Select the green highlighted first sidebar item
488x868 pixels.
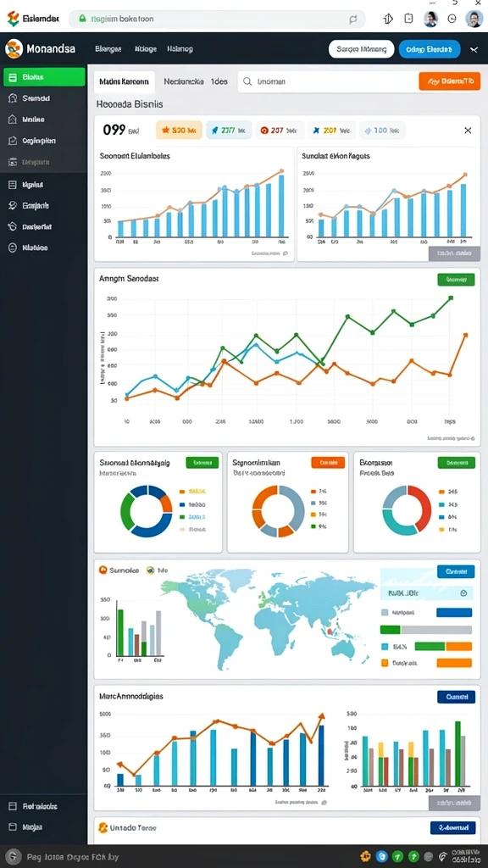click(44, 77)
